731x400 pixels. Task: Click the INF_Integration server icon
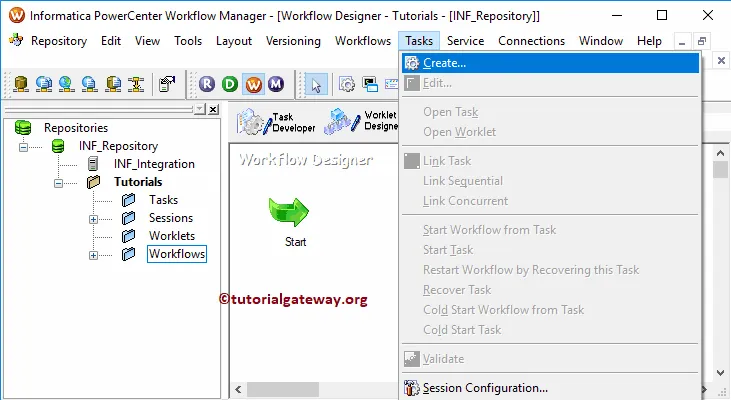(93, 164)
